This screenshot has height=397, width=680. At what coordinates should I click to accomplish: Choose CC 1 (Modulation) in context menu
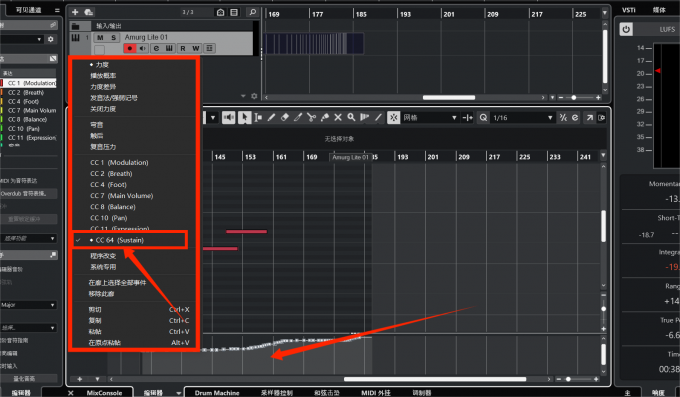coord(119,162)
